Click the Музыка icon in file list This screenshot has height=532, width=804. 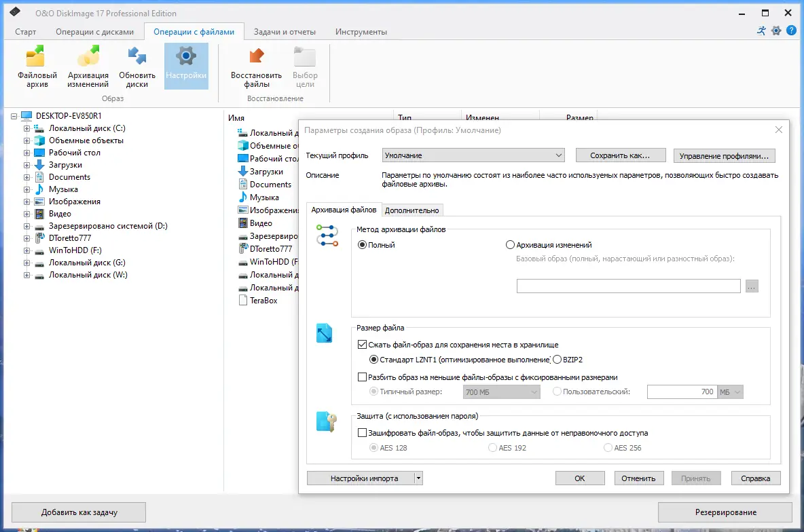click(x=243, y=197)
